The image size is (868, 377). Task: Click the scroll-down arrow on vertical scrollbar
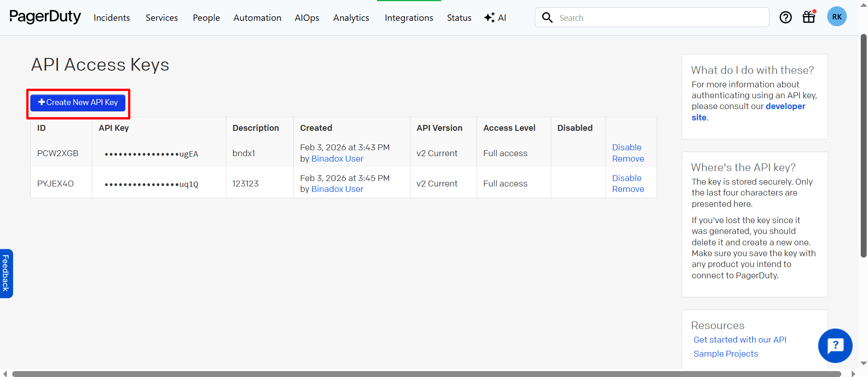(x=863, y=363)
